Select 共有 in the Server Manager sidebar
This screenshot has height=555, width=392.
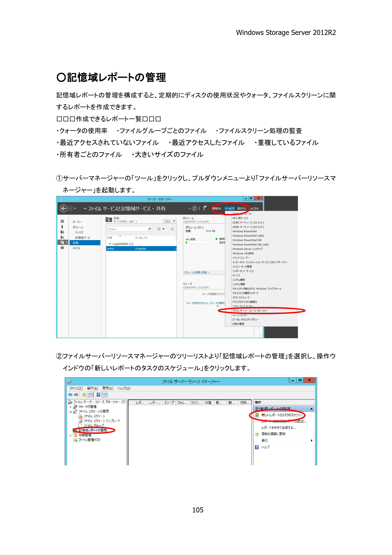pos(85,243)
